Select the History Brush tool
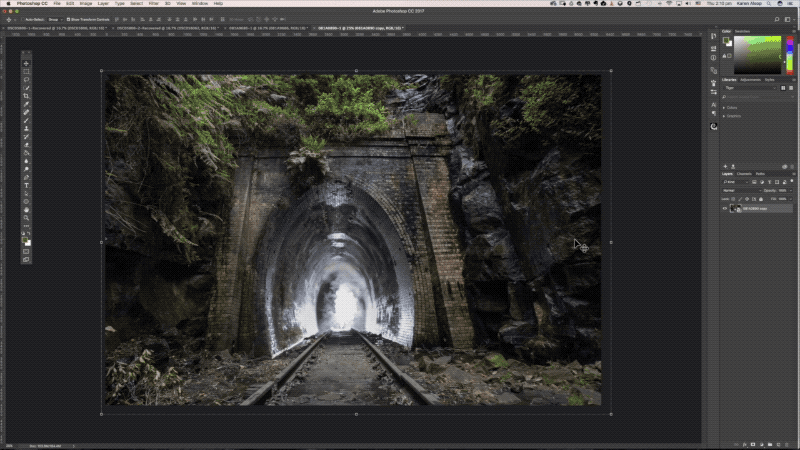Image resolution: width=800 pixels, height=450 pixels. 26,137
